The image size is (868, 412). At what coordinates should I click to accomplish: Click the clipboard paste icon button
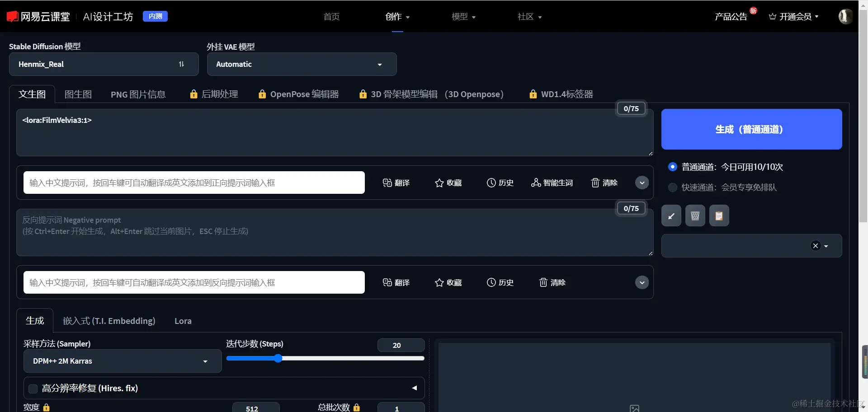tap(719, 215)
